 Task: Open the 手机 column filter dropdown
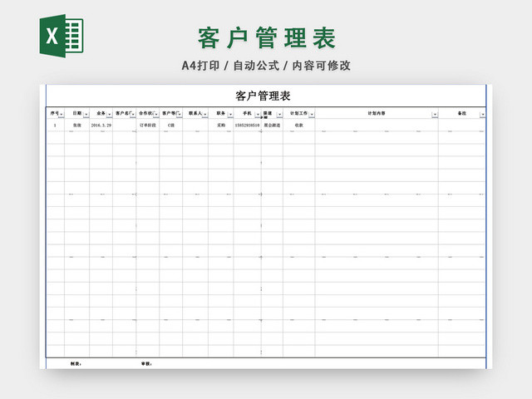click(258, 115)
